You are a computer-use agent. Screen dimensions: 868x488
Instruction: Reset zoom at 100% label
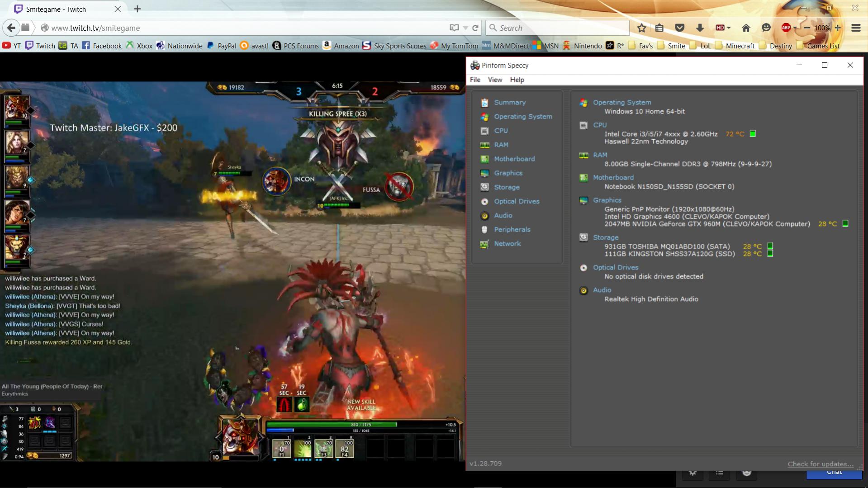822,28
